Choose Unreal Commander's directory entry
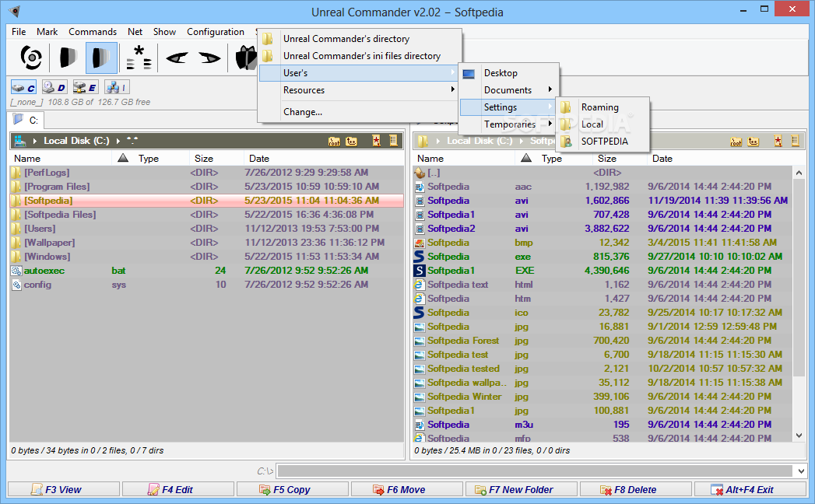 pyautogui.click(x=360, y=39)
